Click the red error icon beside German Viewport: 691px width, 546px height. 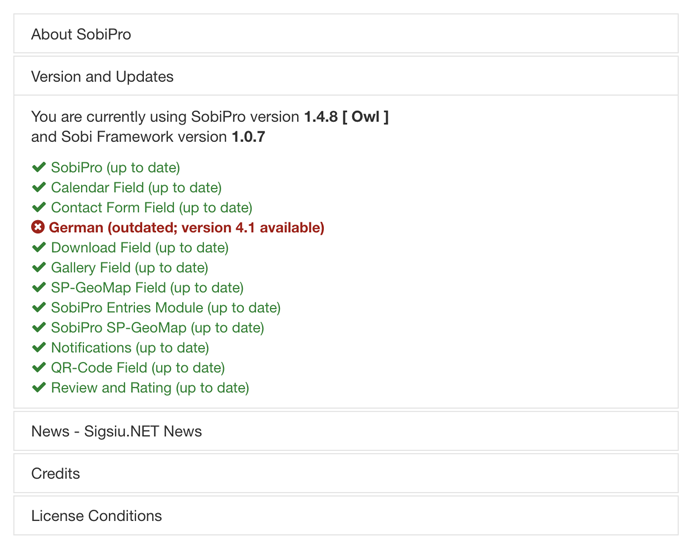(39, 228)
